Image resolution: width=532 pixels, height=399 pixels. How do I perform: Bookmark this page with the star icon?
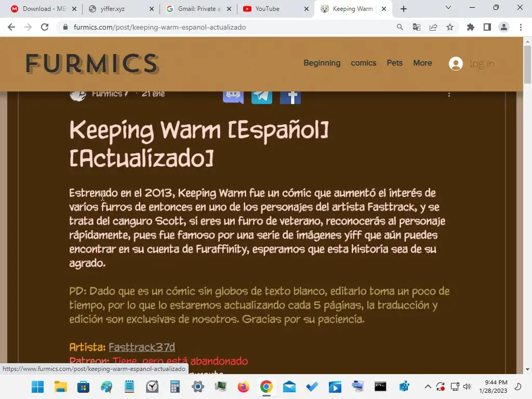pyautogui.click(x=450, y=27)
